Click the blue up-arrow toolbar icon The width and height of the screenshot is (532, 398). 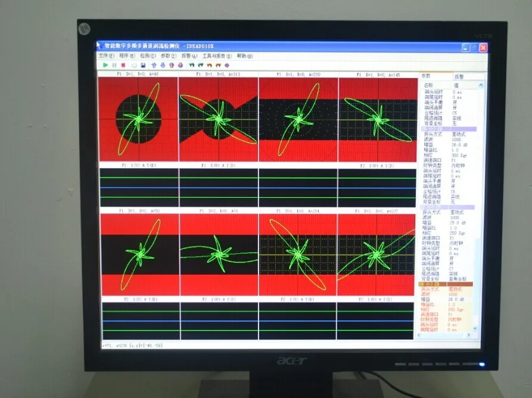coord(154,64)
